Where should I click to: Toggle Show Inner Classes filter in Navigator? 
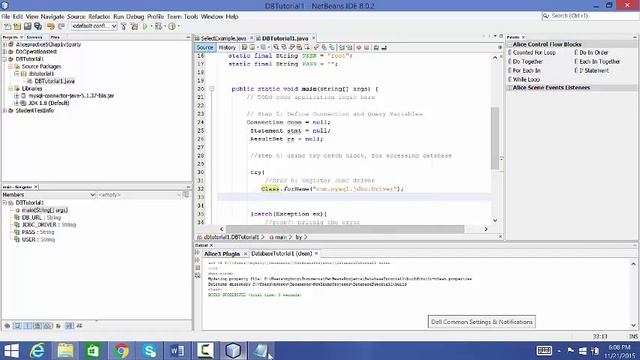point(48,326)
